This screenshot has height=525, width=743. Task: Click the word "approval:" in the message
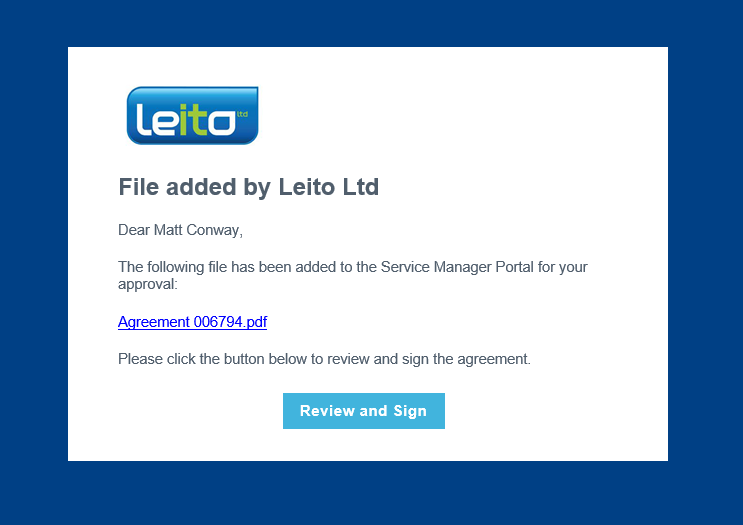147,284
